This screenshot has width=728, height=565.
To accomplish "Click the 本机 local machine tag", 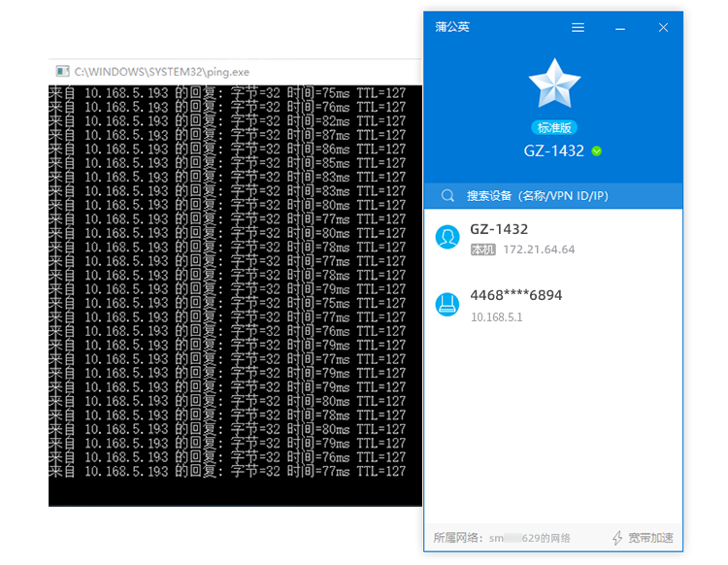I will tap(482, 249).
